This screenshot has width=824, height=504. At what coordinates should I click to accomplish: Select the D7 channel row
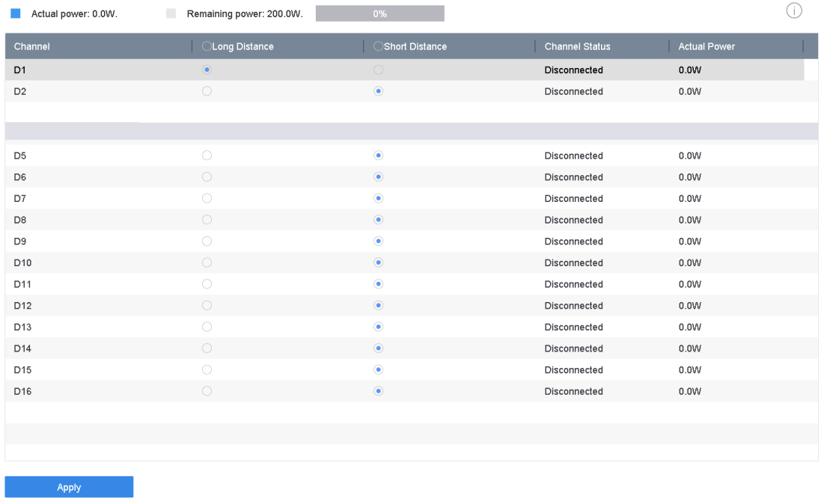click(x=21, y=199)
